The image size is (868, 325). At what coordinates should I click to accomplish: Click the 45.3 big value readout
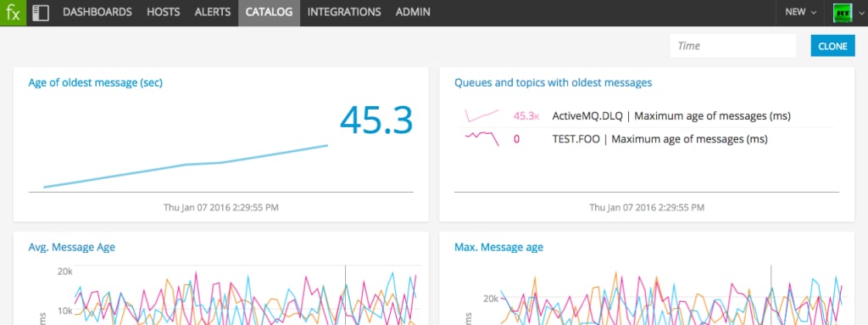point(376,120)
